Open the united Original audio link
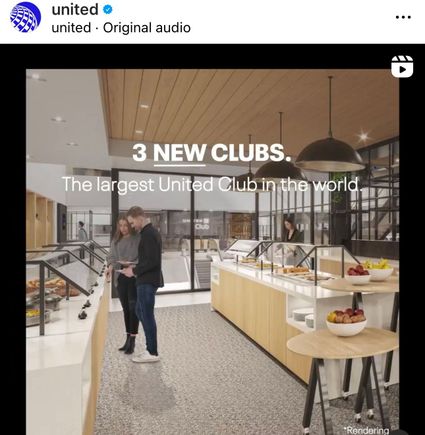This screenshot has height=435, width=425. pyautogui.click(x=121, y=28)
